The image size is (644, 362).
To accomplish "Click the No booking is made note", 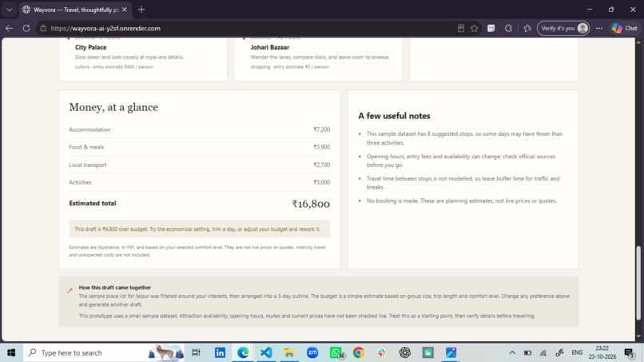I will [x=462, y=201].
